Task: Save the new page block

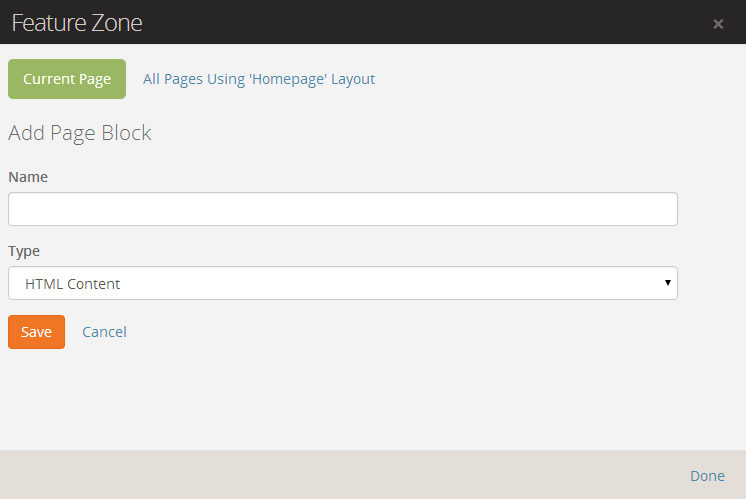Action: pos(36,332)
